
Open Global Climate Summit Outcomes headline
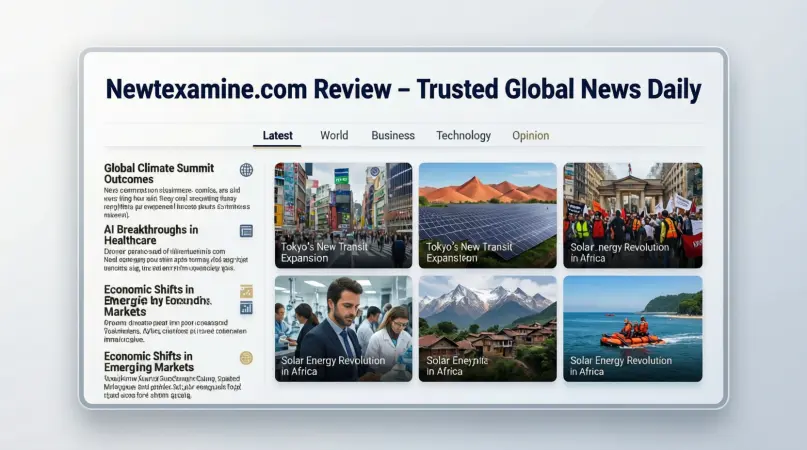pyautogui.click(x=159, y=174)
